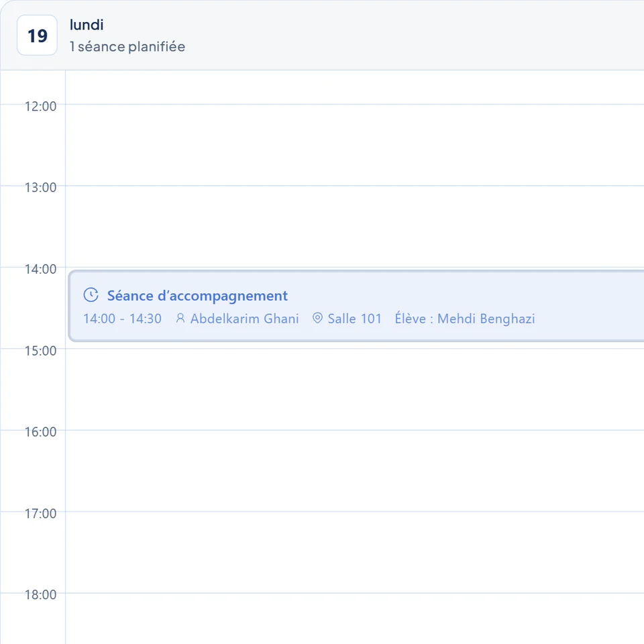Screen dimensions: 644x644
Task: Click the clock icon on the session card
Action: pyautogui.click(x=91, y=295)
